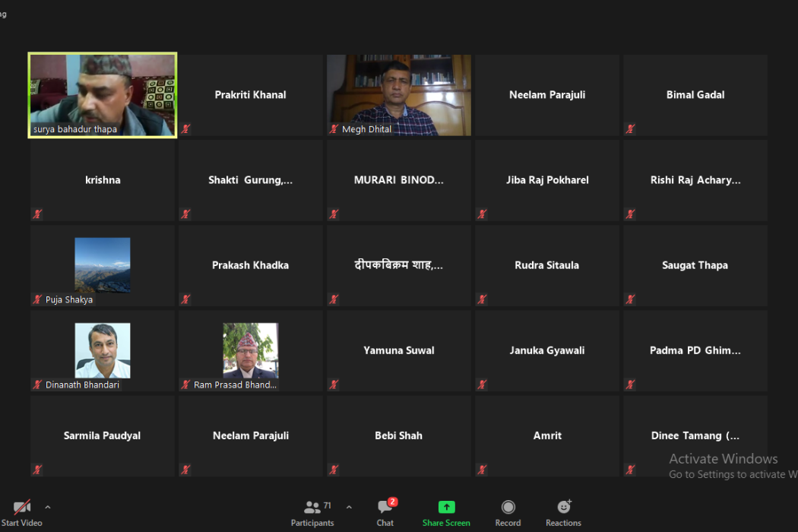Click the muted mic icon on Shakti Gurung tile
Screen dimensions: 798x532
(x=185, y=214)
